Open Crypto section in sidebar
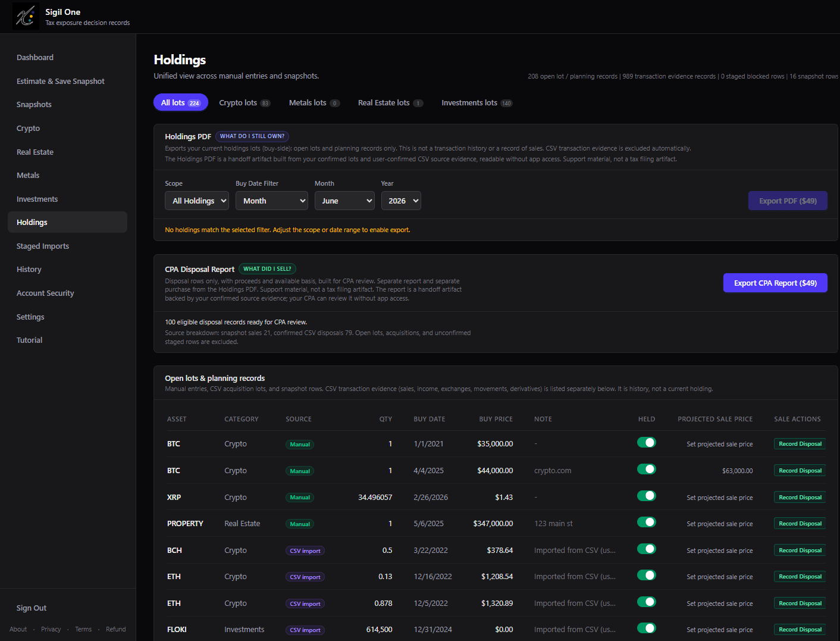Screen dimensions: 840x641 (28, 128)
